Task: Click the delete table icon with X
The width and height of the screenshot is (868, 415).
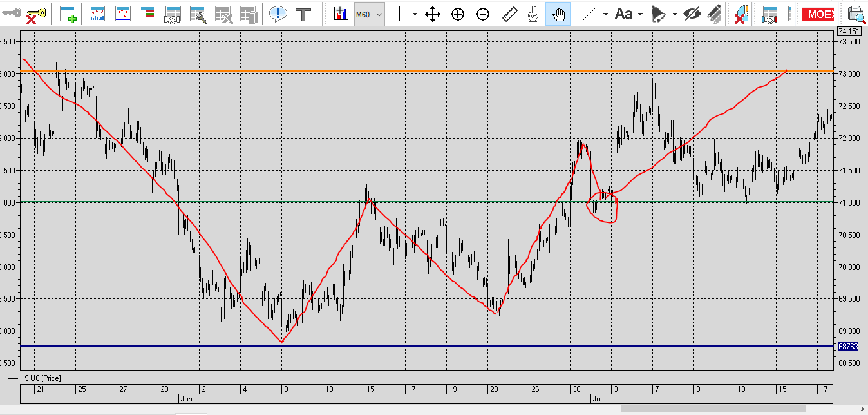Action: click(223, 14)
